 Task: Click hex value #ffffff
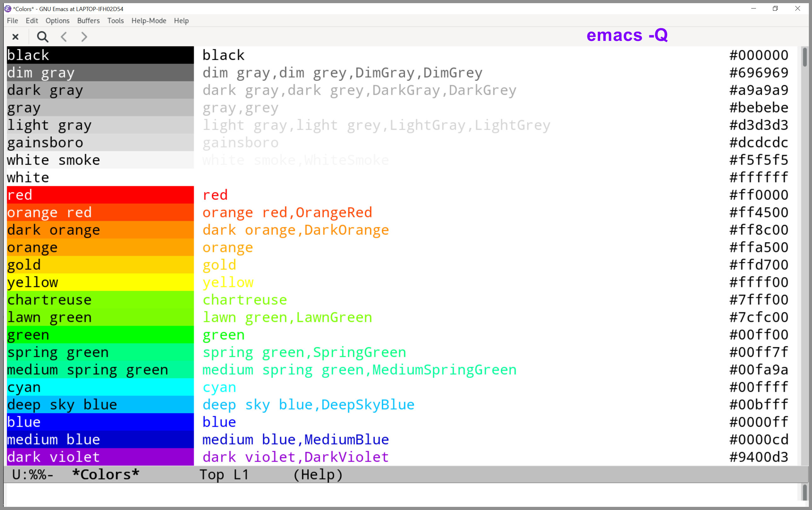(x=759, y=178)
